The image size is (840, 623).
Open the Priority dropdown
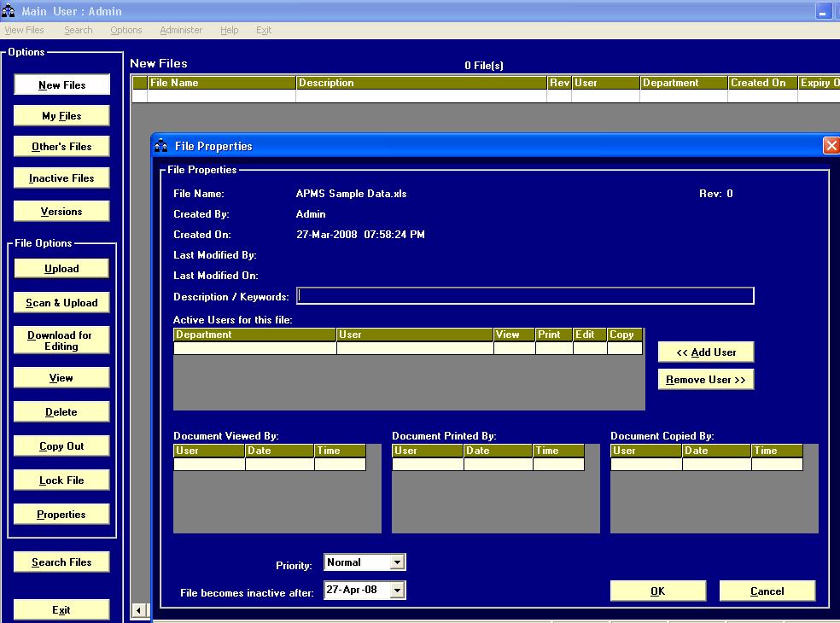tap(397, 562)
